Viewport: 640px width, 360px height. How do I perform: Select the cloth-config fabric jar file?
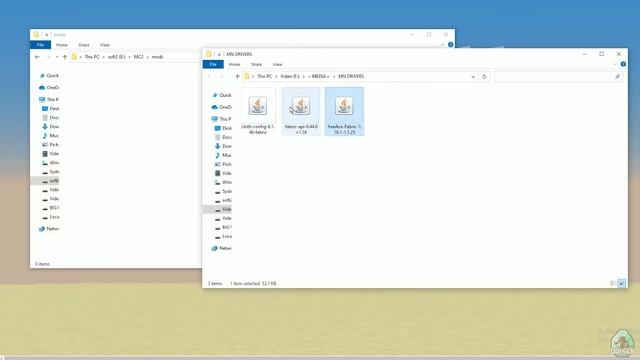point(258,111)
